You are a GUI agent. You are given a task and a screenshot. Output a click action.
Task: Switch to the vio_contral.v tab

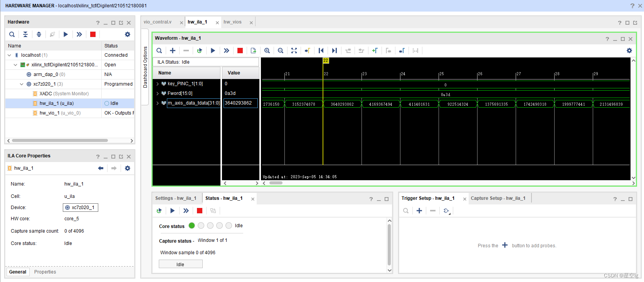pyautogui.click(x=158, y=22)
